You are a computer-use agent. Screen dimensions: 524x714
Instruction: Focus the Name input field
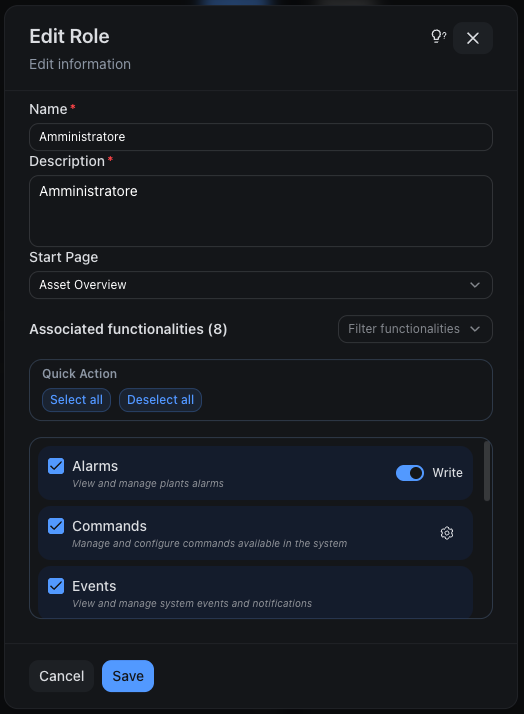coord(261,137)
